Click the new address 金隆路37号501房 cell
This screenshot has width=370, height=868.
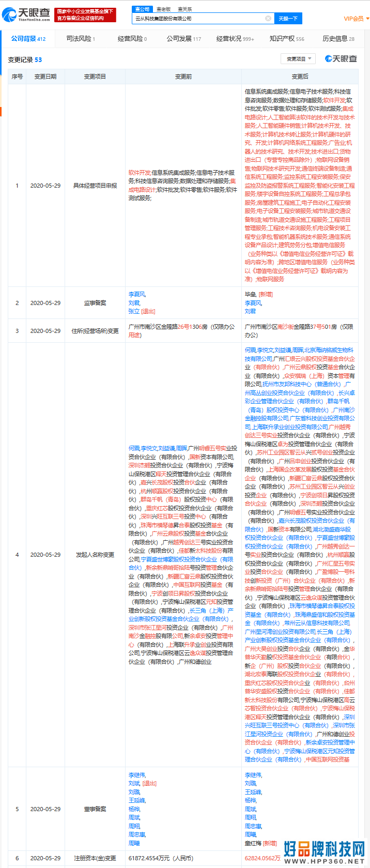pos(300,331)
